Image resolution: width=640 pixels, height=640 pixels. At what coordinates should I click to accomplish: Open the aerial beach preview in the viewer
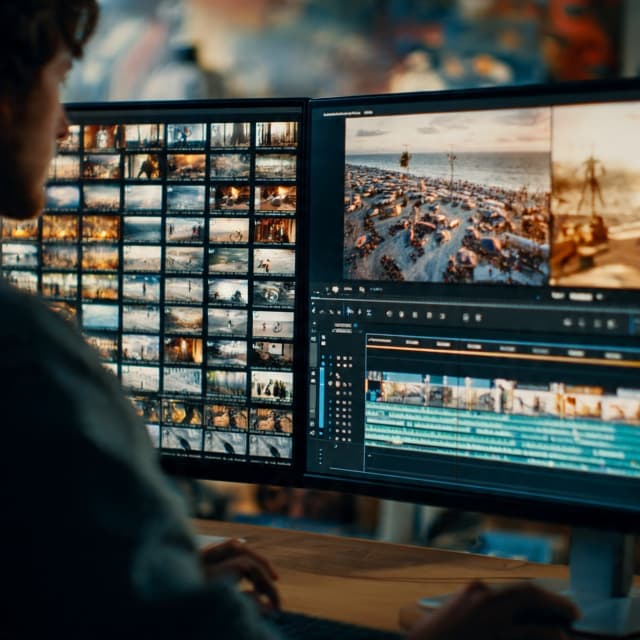[447, 196]
